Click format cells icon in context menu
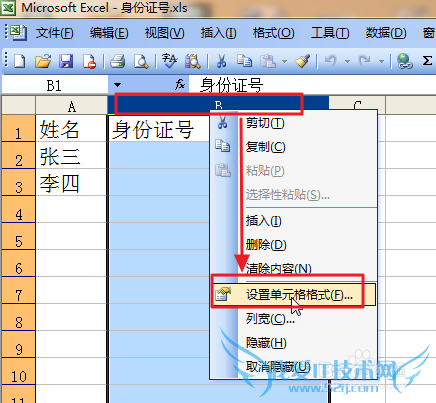 pos(222,294)
